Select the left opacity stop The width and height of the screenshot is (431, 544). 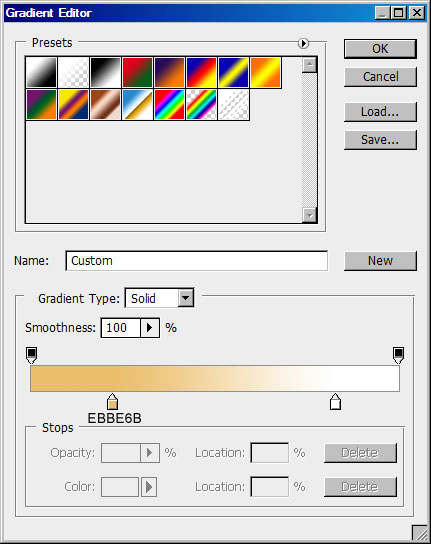click(32, 355)
